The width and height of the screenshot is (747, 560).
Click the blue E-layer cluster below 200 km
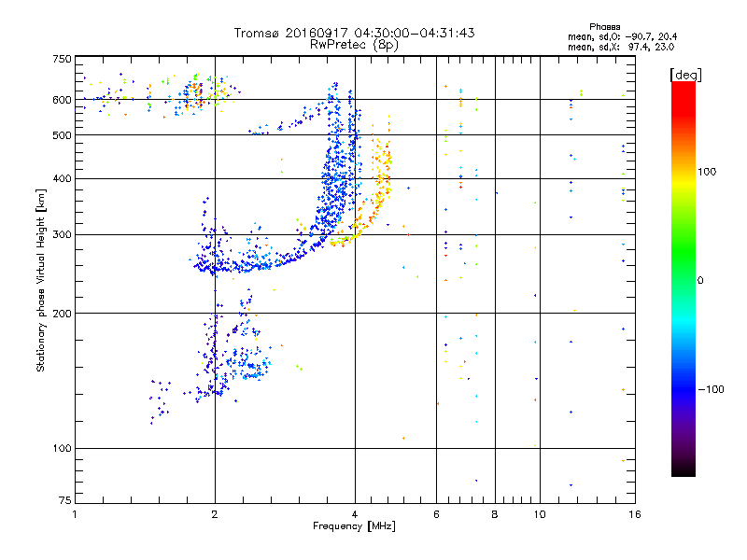pos(229,353)
